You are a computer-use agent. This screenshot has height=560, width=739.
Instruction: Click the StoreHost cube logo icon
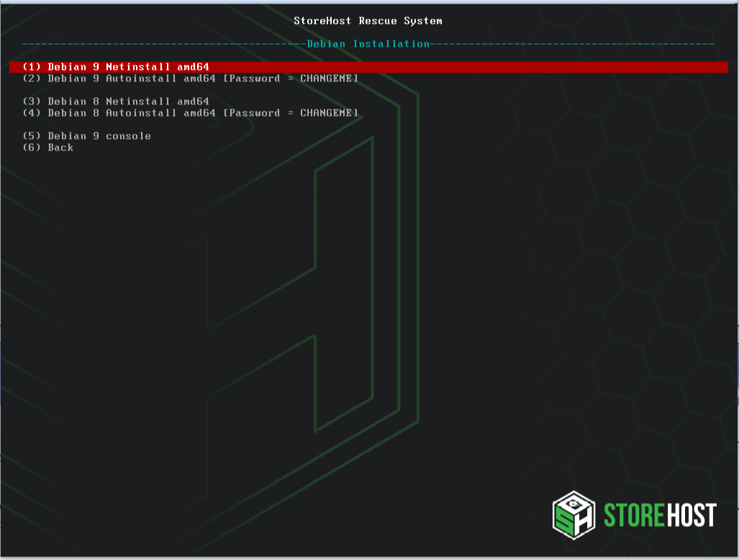(x=574, y=515)
